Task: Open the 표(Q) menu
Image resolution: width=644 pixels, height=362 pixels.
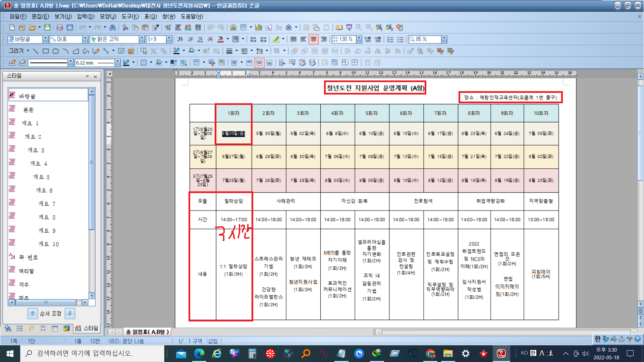Action: point(151,16)
